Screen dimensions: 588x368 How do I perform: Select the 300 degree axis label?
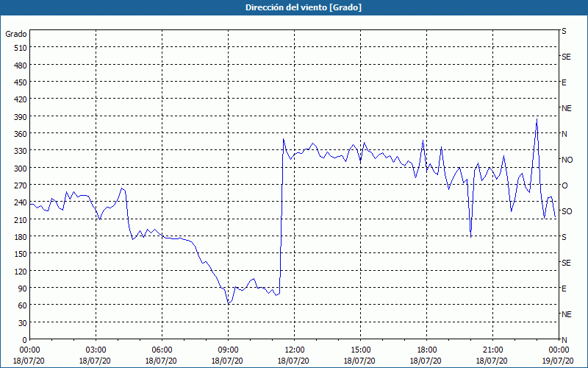point(21,169)
